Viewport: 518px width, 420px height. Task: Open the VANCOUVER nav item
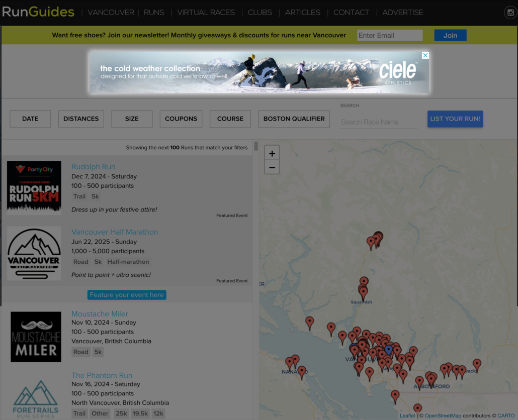coord(111,13)
